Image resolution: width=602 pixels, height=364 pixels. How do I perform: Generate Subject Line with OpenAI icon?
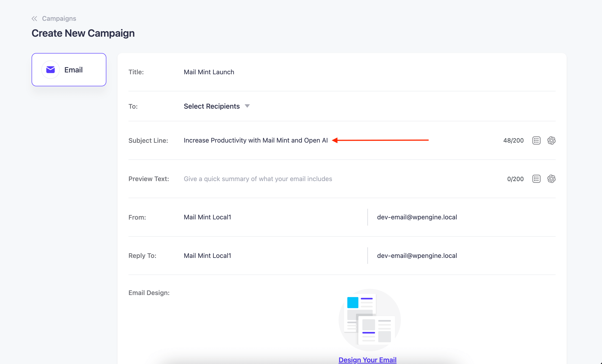click(551, 140)
